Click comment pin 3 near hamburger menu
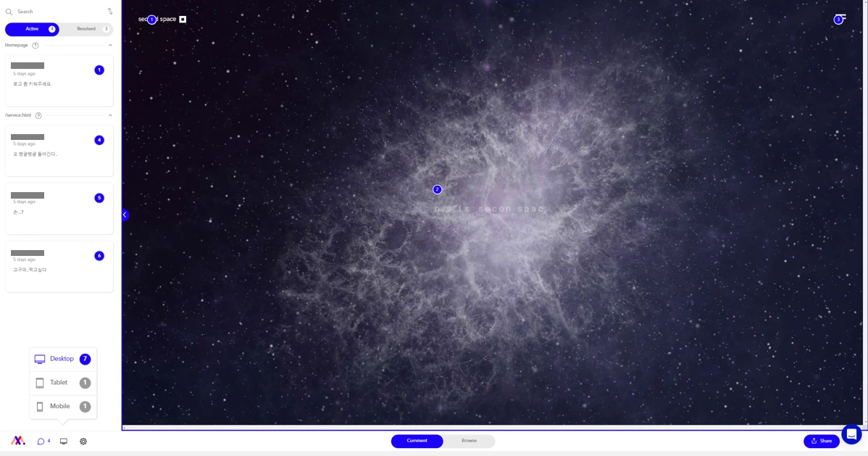868x456 pixels. coord(839,20)
